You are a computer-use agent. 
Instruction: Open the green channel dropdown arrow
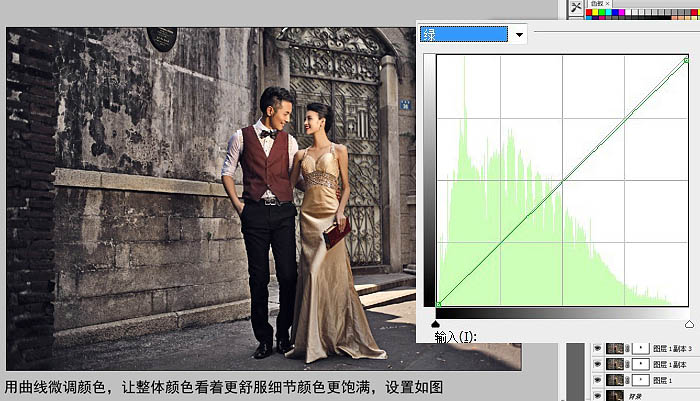519,35
